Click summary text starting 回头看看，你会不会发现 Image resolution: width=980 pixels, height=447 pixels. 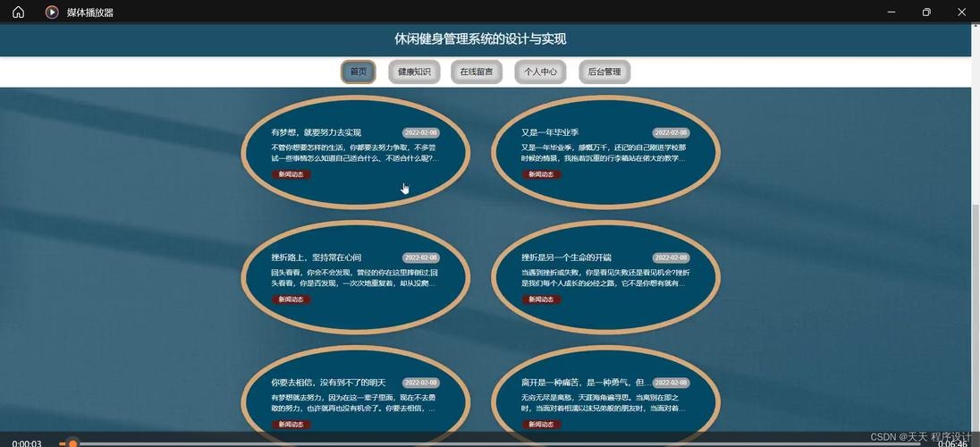[355, 278]
